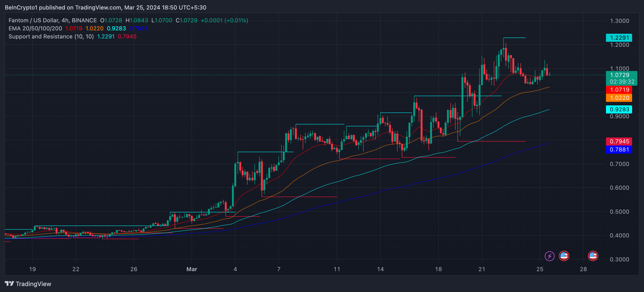Click the left US flag economic event icon

(564, 256)
